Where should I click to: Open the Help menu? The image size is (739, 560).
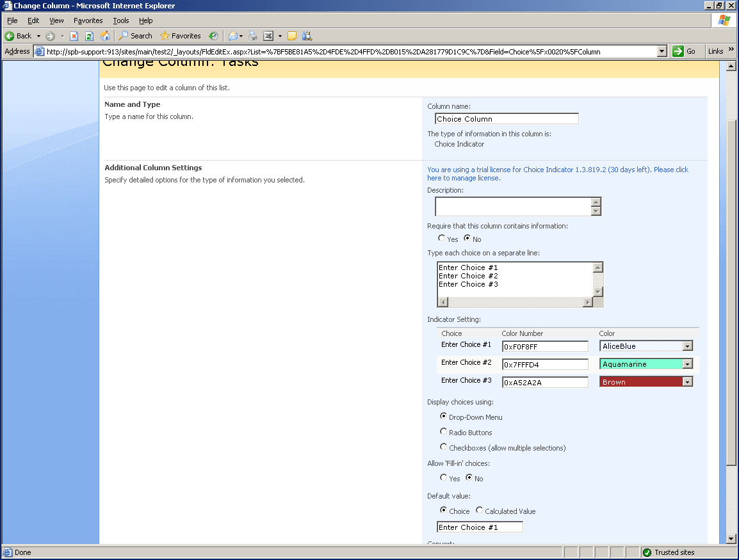(x=145, y=20)
